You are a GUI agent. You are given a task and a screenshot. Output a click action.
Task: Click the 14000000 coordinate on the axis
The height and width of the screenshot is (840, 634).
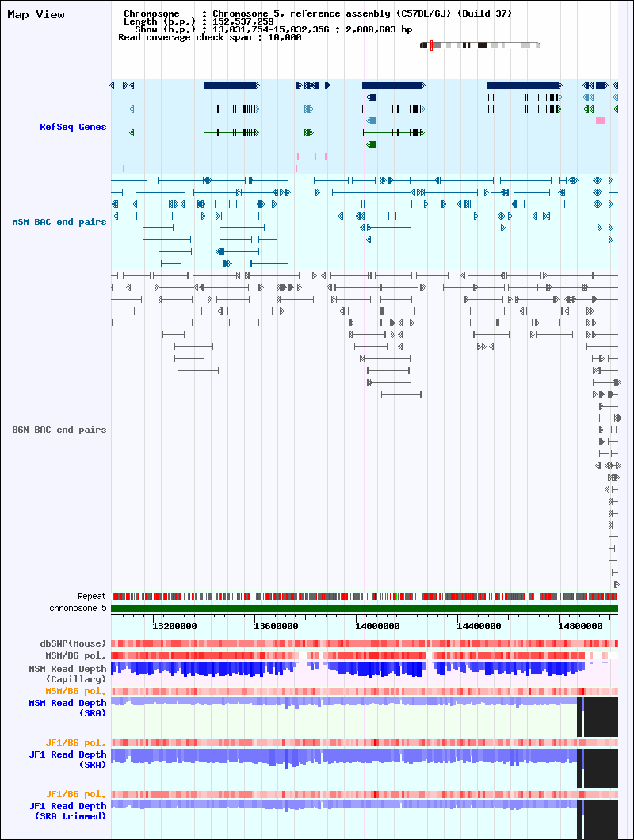pos(377,626)
